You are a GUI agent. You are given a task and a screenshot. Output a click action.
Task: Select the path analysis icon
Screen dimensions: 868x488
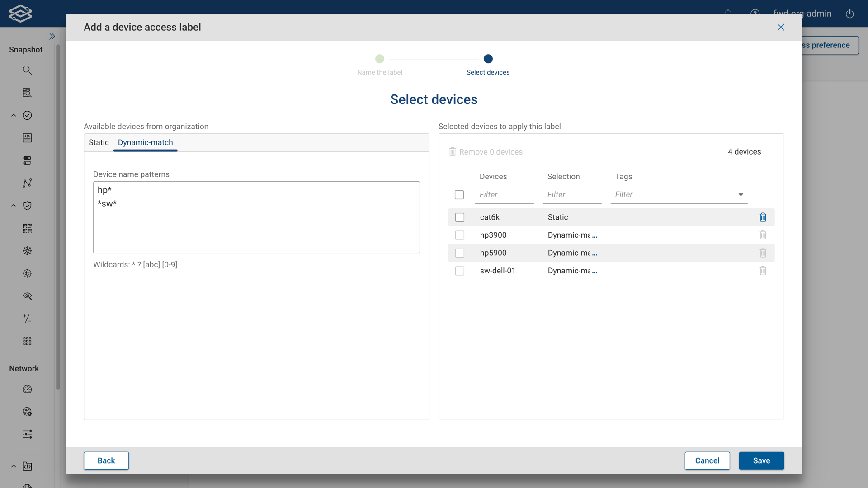click(x=27, y=183)
